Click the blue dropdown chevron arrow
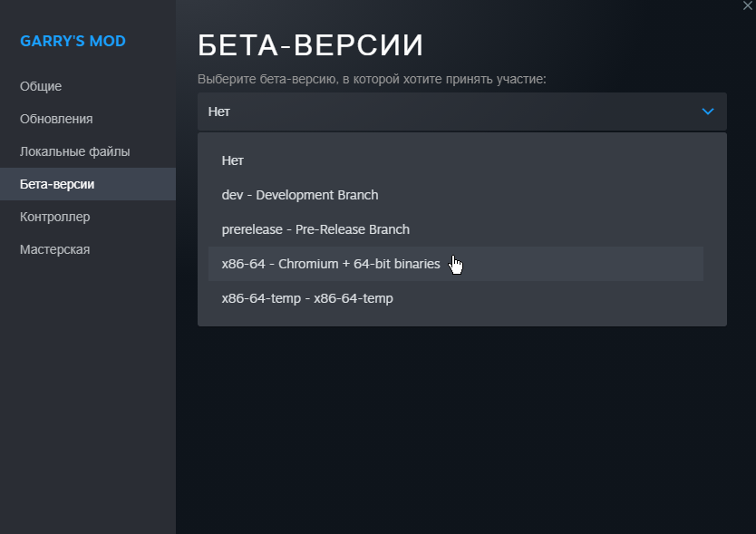The image size is (756, 534). [x=708, y=112]
